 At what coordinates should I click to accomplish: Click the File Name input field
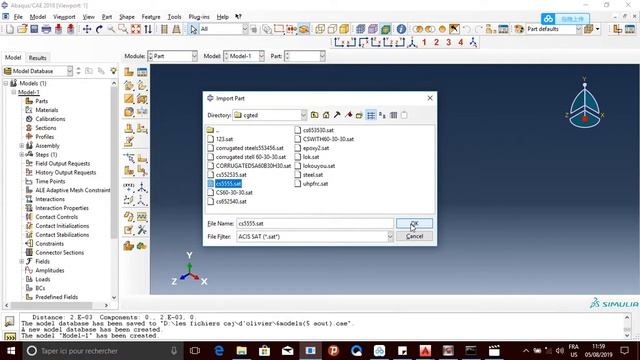tap(315, 223)
